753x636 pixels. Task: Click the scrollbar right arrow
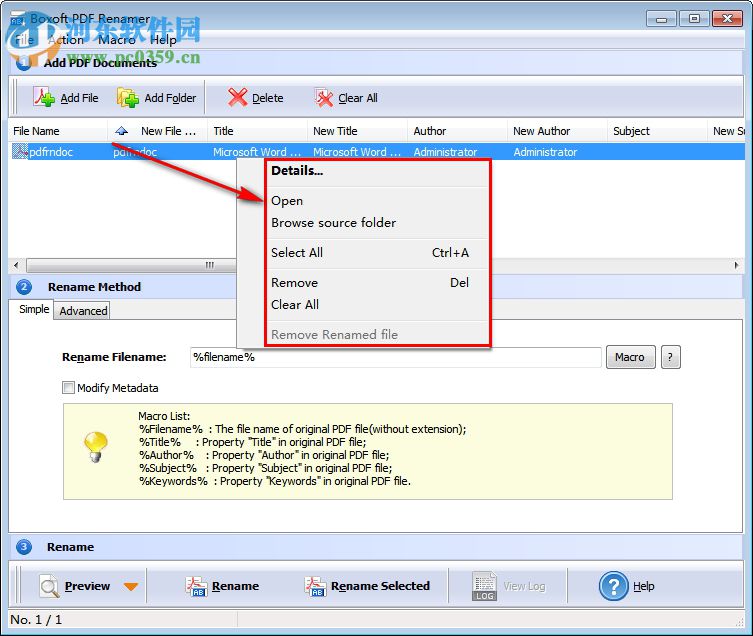[736, 265]
